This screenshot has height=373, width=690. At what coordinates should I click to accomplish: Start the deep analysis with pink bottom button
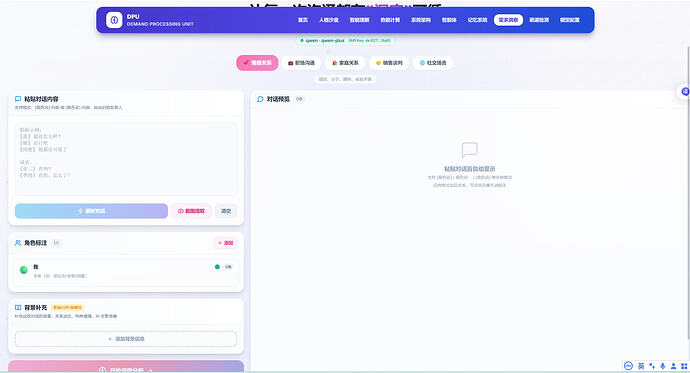click(x=126, y=367)
